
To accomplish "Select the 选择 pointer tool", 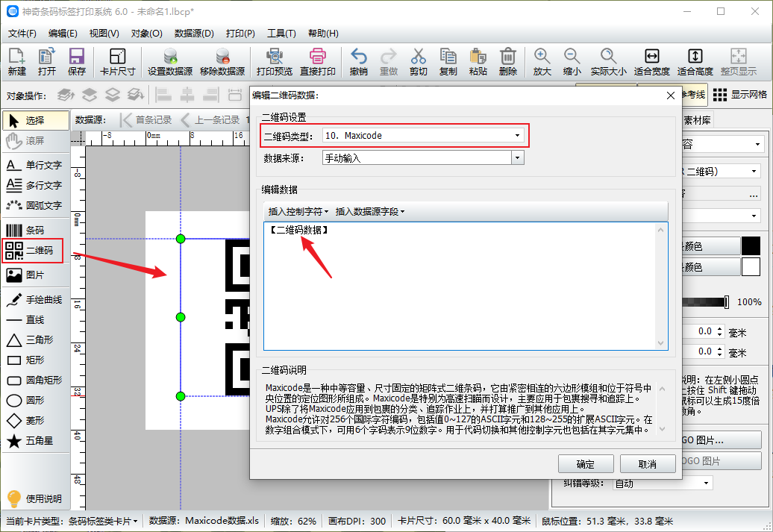I will 36,120.
